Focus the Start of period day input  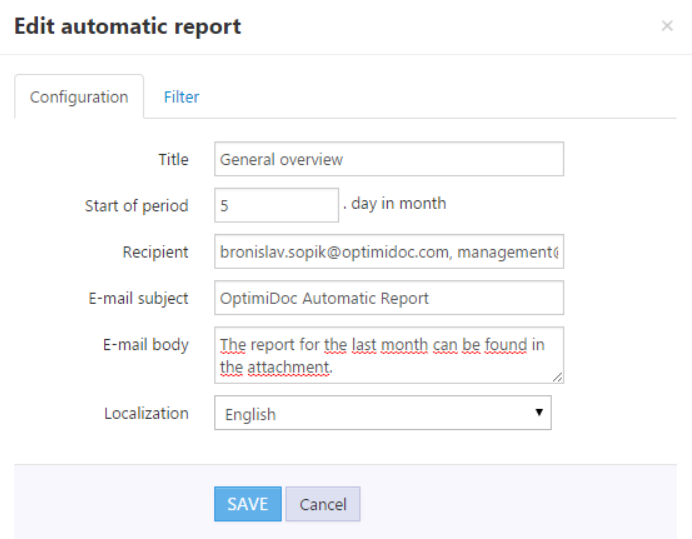[x=276, y=205]
